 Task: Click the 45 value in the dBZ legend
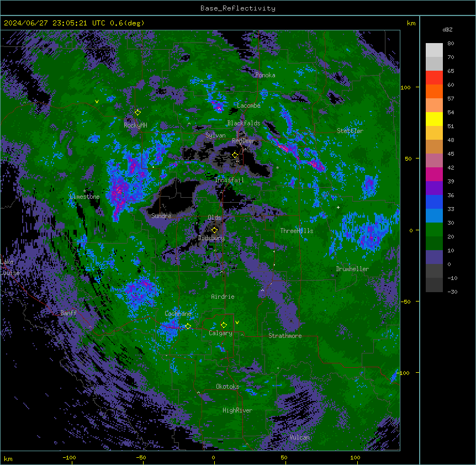(451, 154)
